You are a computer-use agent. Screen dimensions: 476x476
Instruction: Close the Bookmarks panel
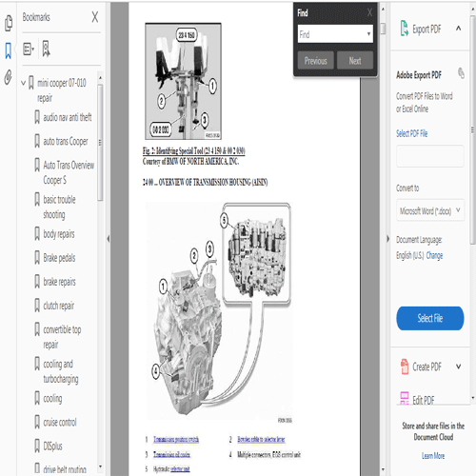click(95, 17)
